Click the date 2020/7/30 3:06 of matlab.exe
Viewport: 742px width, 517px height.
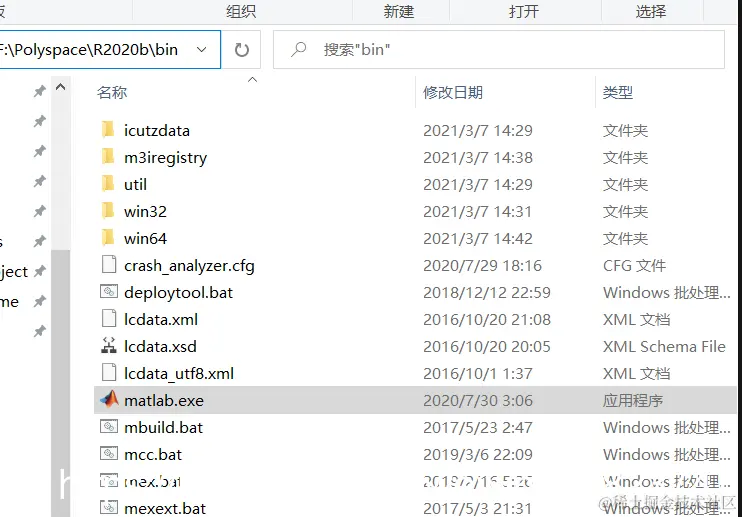478,400
